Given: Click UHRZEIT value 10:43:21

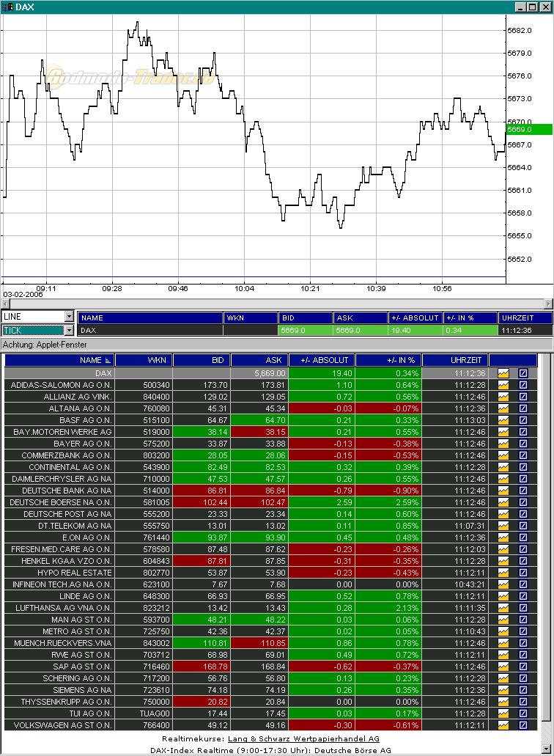Looking at the screenshot, I should coord(470,584).
